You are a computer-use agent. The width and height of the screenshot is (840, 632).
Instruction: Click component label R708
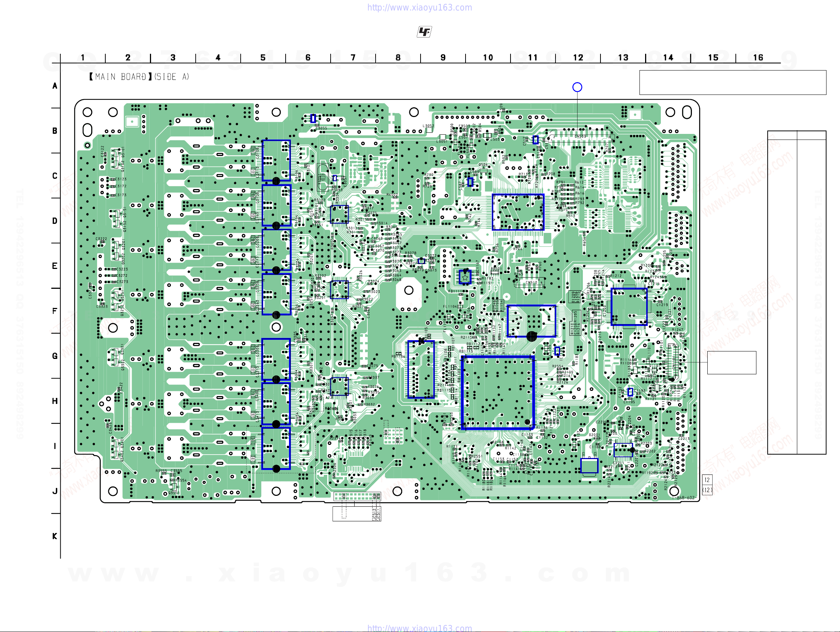point(551,174)
